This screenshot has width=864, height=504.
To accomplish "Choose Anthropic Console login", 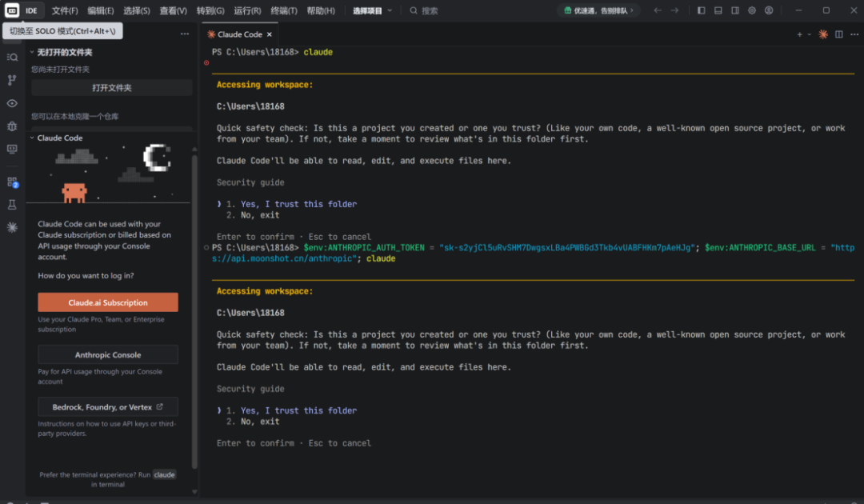I will coord(108,354).
